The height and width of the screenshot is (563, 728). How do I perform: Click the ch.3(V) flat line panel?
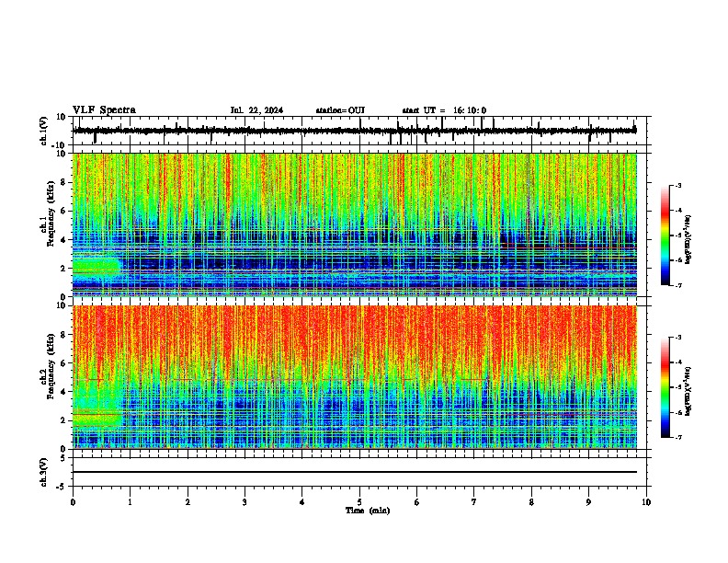359,472
